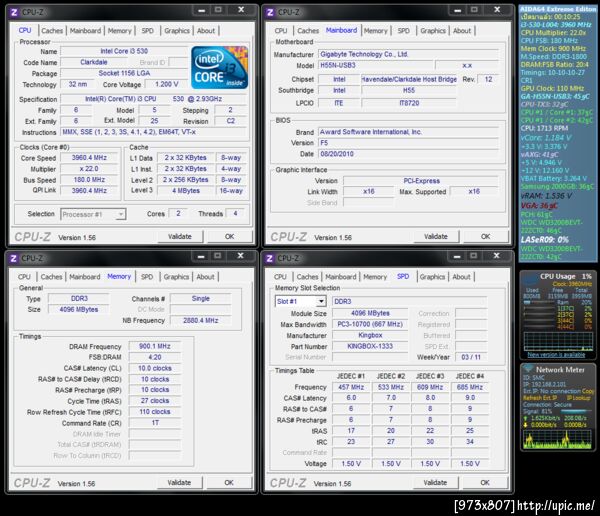Click the DRAM Frequency 900.1 MHz value

pyautogui.click(x=155, y=346)
